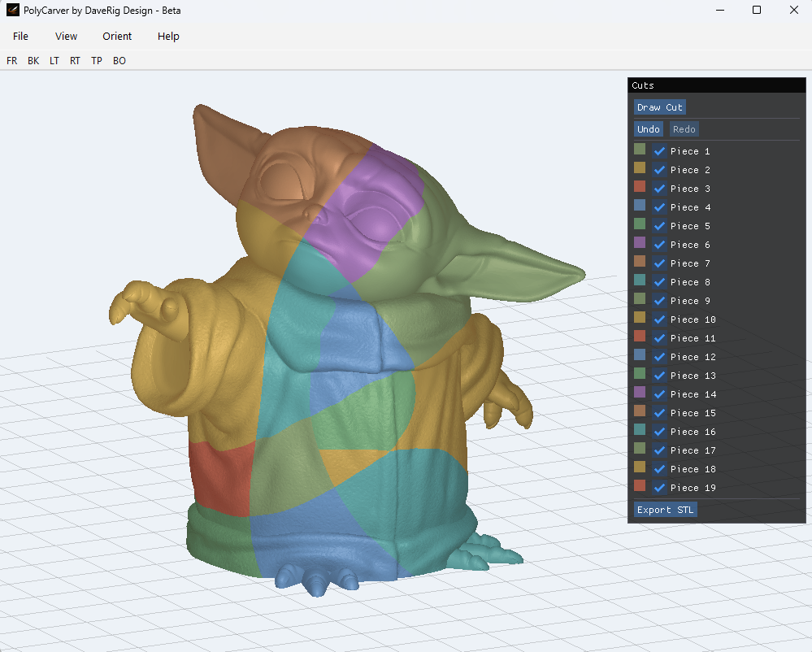Toggle the Piece 4 checkbox

coord(659,207)
